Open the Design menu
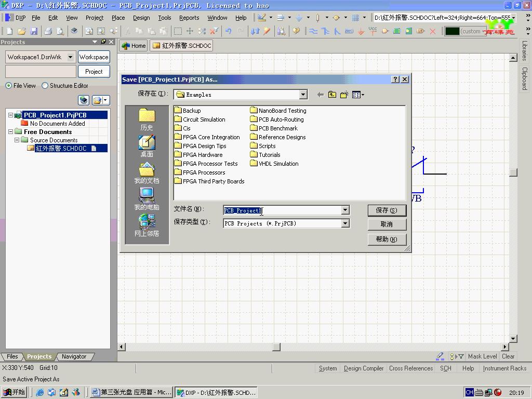This screenshot has height=399, width=532. (141, 18)
